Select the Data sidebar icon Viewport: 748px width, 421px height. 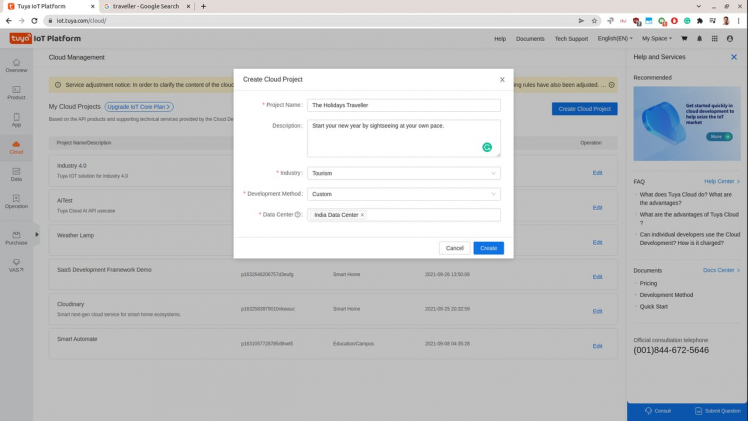[16, 174]
